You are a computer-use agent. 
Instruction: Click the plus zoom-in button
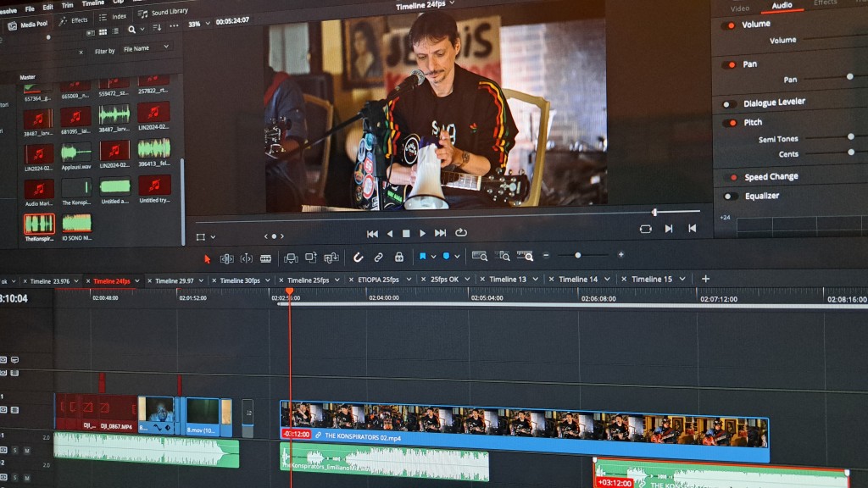[x=620, y=254]
